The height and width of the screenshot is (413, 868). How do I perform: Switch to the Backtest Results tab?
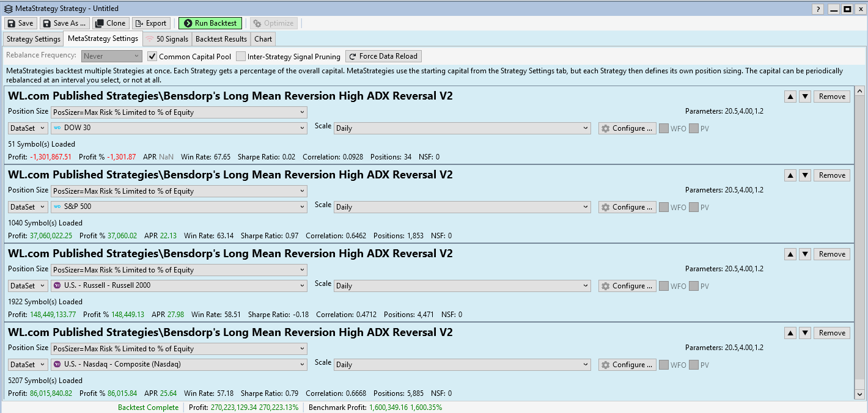[221, 39]
